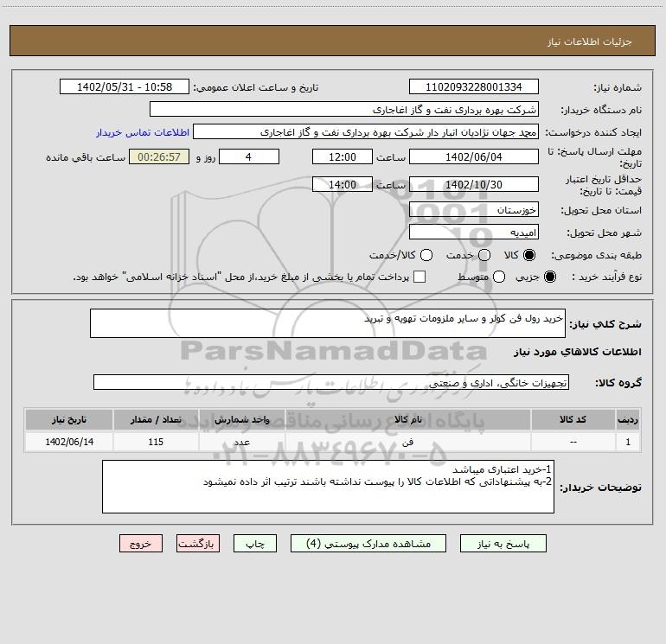Click the توضیحات خریدار notes box
Viewport: 666px width, 644px height.
tap(328, 487)
